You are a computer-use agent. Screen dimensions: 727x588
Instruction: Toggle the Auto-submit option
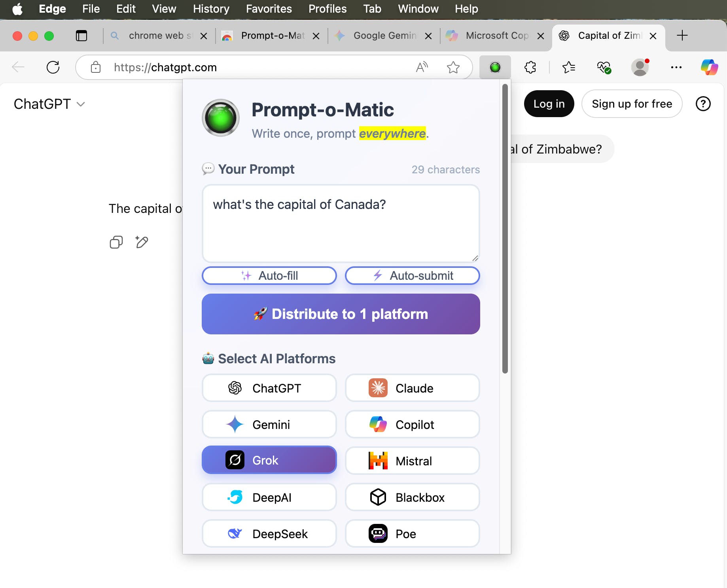[x=413, y=275]
